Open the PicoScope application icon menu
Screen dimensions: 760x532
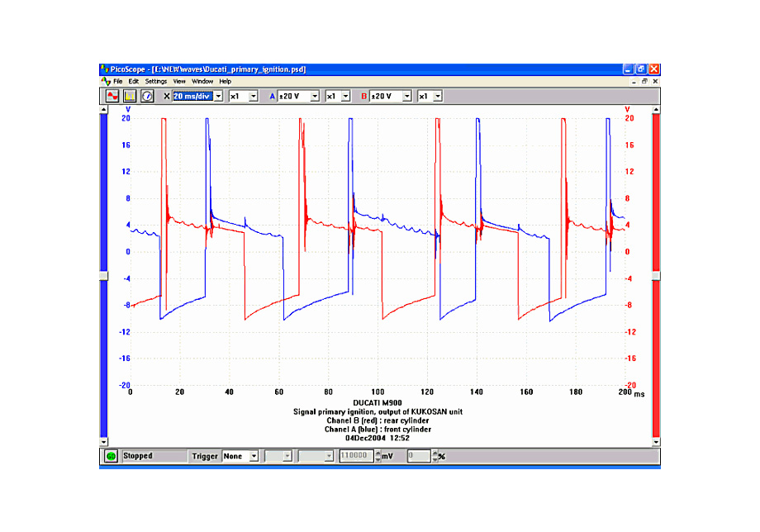click(104, 69)
